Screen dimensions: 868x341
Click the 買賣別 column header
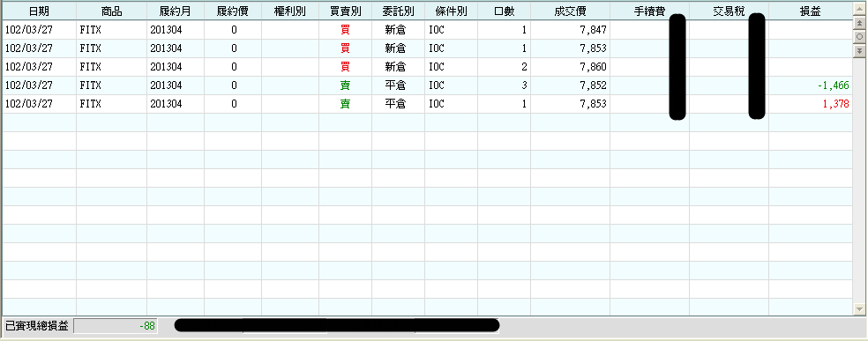[x=346, y=11]
